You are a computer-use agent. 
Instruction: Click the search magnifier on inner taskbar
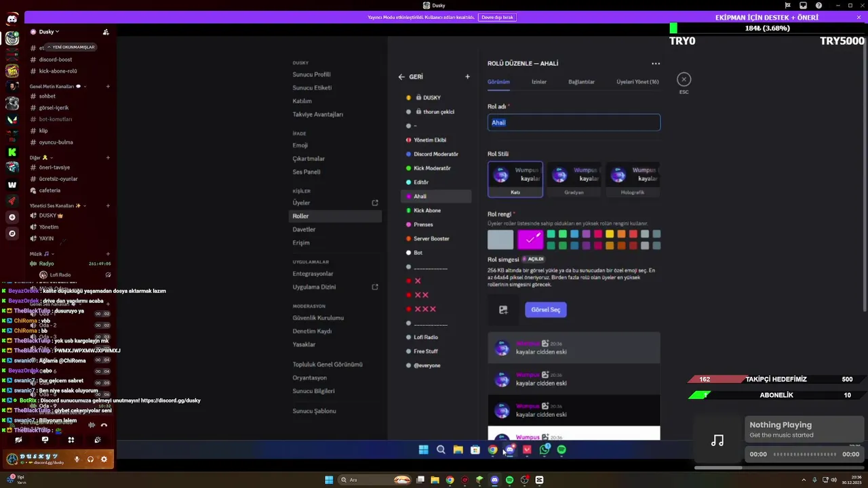click(441, 449)
